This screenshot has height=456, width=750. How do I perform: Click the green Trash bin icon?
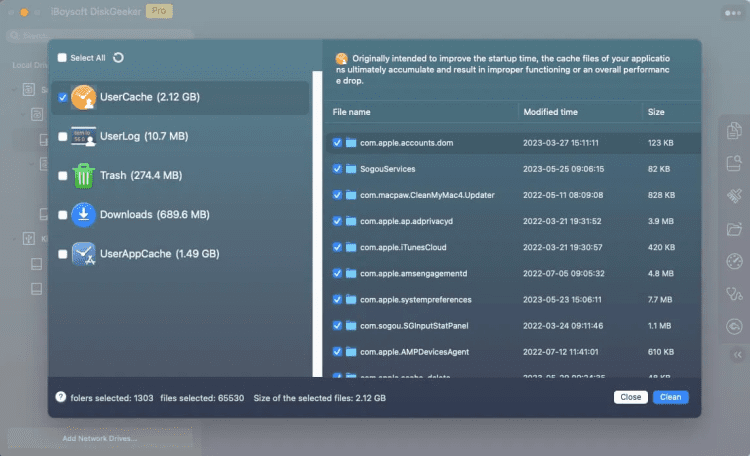83,176
